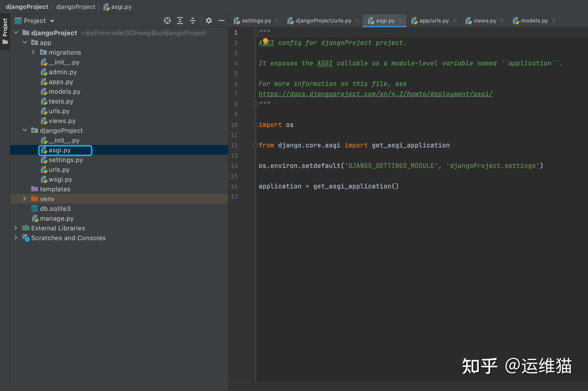
Task: Close the models.py tab
Action: pyautogui.click(x=554, y=21)
